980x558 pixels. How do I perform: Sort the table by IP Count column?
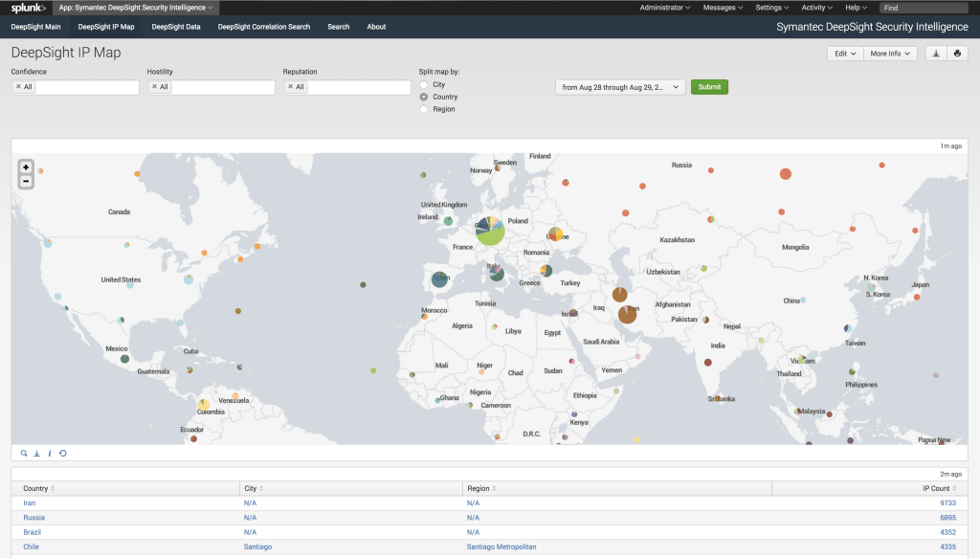click(940, 489)
